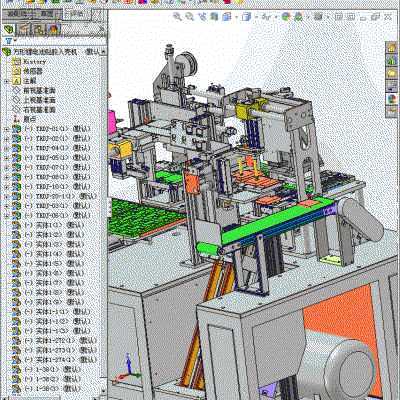This screenshot has height=400, width=400.
Task: Click the filter funnel icon above the tree
Action: click(9, 41)
